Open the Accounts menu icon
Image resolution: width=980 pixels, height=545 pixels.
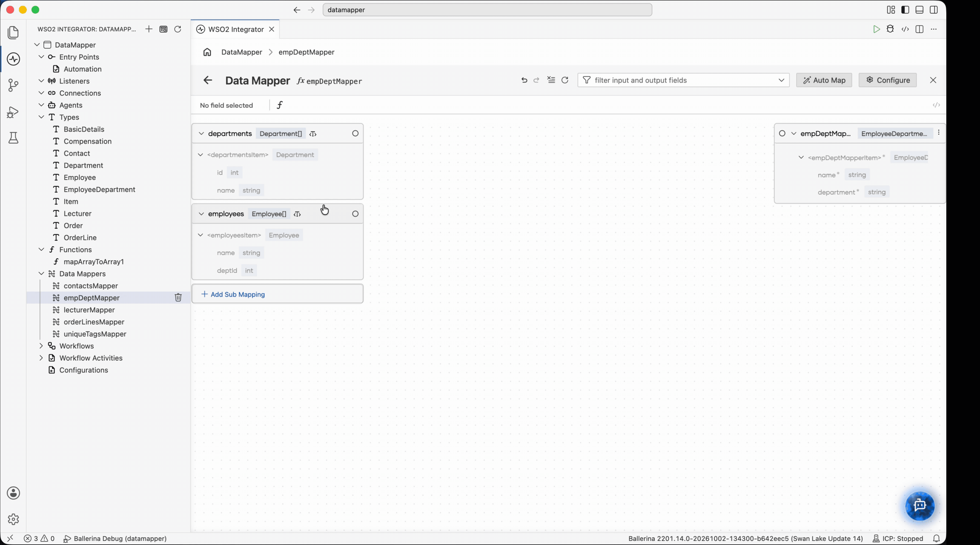tap(13, 493)
